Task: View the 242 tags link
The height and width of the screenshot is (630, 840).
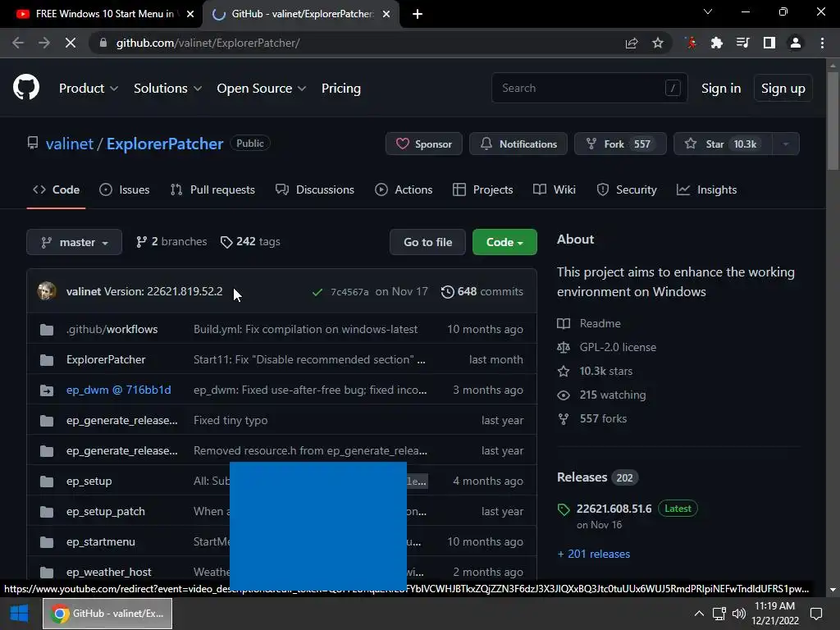Action: click(250, 242)
